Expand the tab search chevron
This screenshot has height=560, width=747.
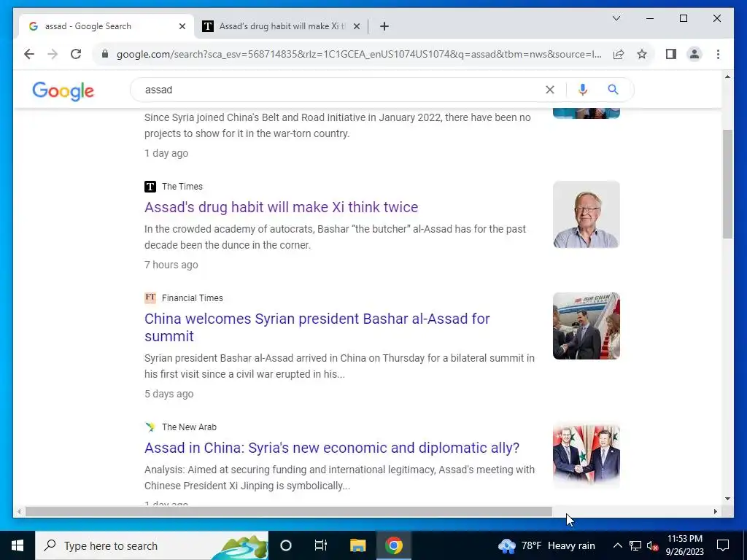[x=616, y=18]
